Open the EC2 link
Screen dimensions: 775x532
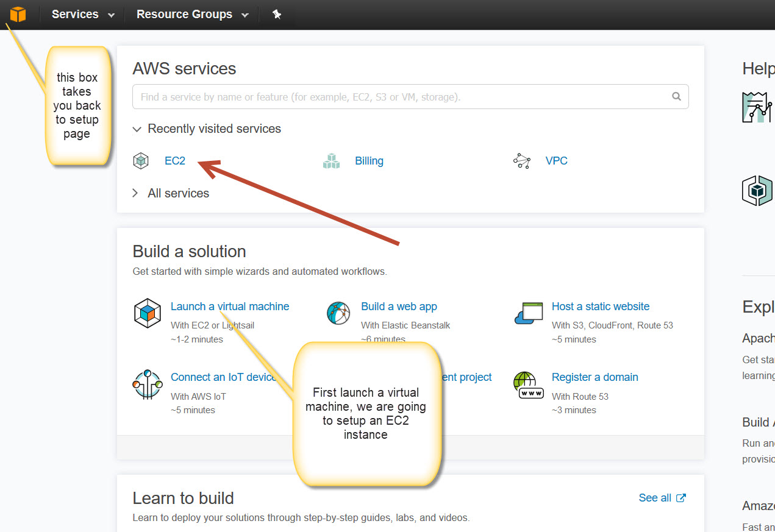tap(174, 161)
